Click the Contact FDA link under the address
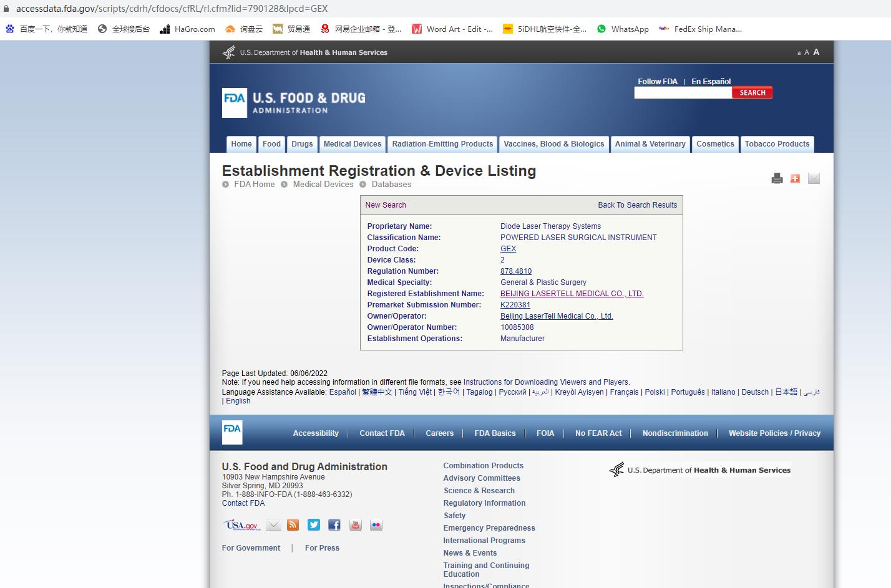 point(243,503)
